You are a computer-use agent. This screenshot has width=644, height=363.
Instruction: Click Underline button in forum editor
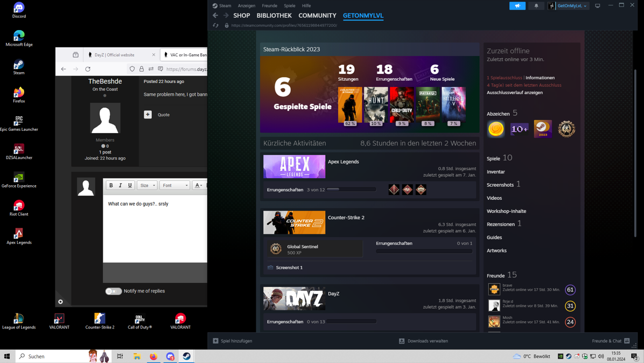coord(130,186)
